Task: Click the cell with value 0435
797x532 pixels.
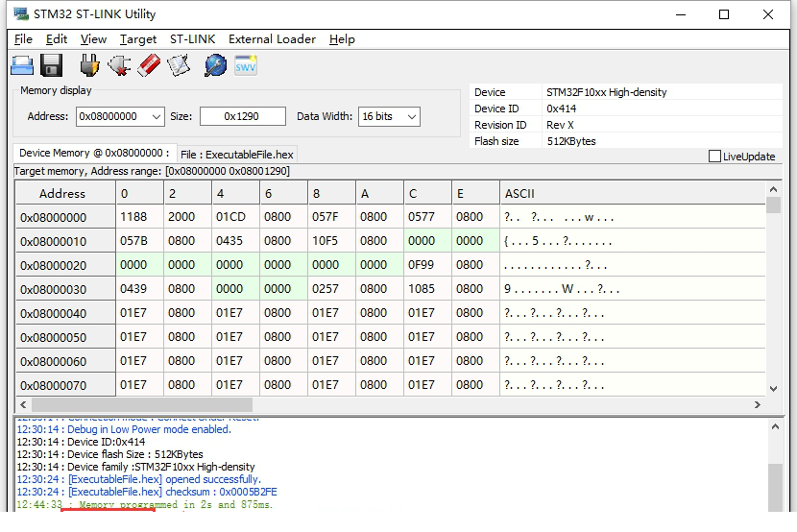Action: point(236,241)
